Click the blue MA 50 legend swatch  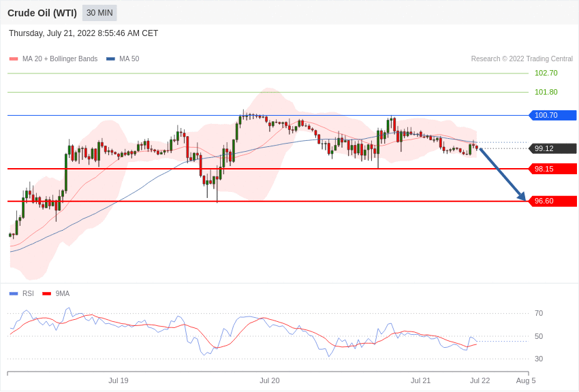pos(110,59)
